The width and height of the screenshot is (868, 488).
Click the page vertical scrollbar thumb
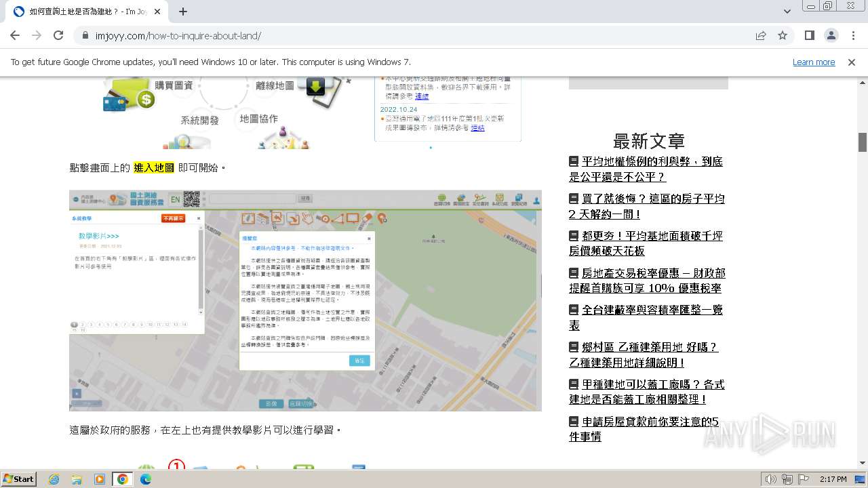[863, 142]
